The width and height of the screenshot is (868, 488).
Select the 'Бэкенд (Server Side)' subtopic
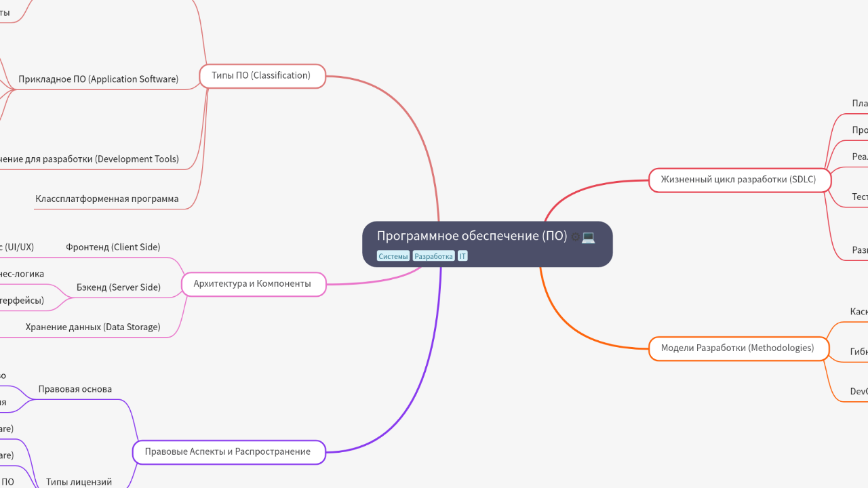pyautogui.click(x=119, y=287)
